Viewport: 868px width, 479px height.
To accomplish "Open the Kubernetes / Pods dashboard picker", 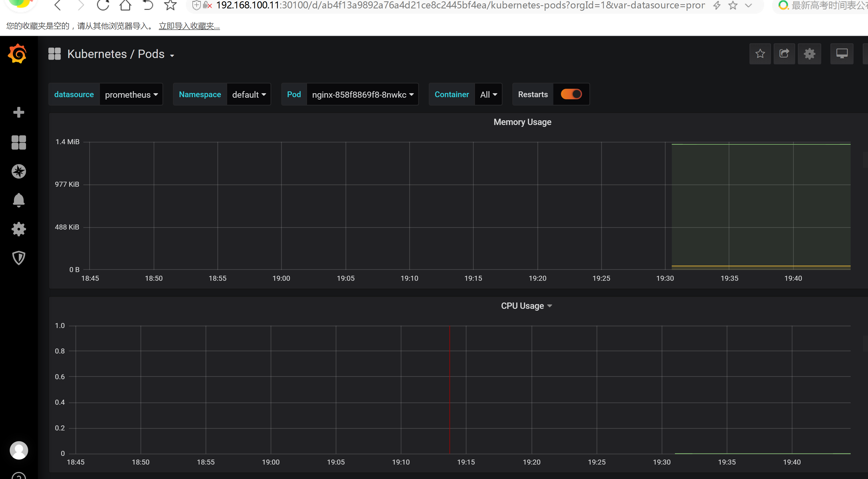I will (x=121, y=54).
